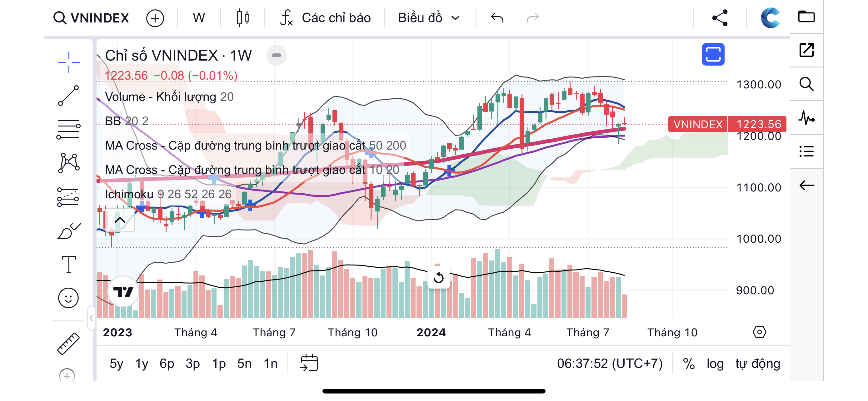The width and height of the screenshot is (868, 401).
Task: Add a symbol to compare with plus icon
Action: 155,18
